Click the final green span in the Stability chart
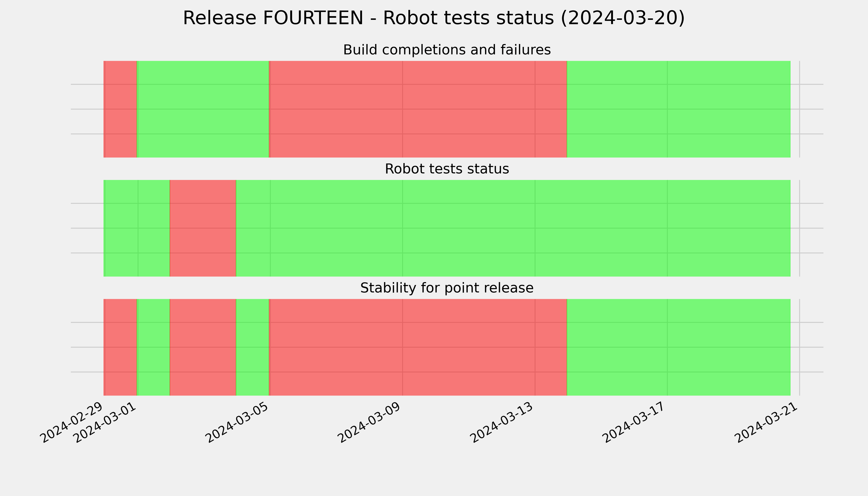 [x=679, y=347]
